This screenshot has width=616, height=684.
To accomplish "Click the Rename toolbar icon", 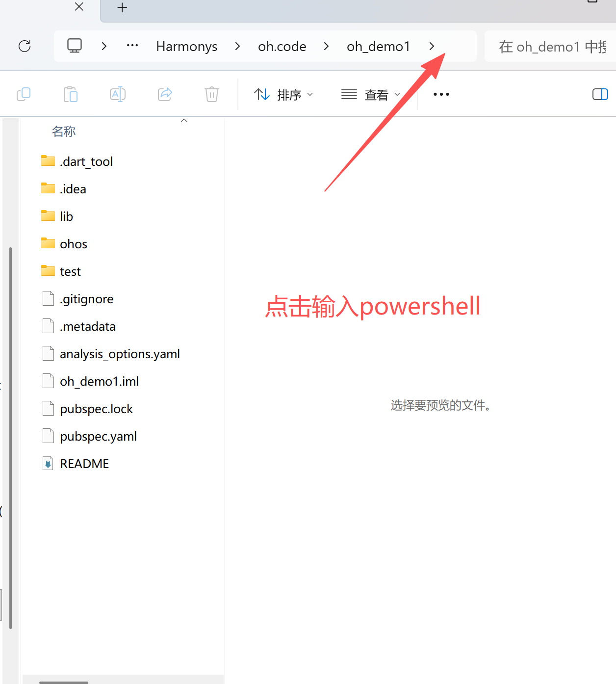I will point(118,94).
